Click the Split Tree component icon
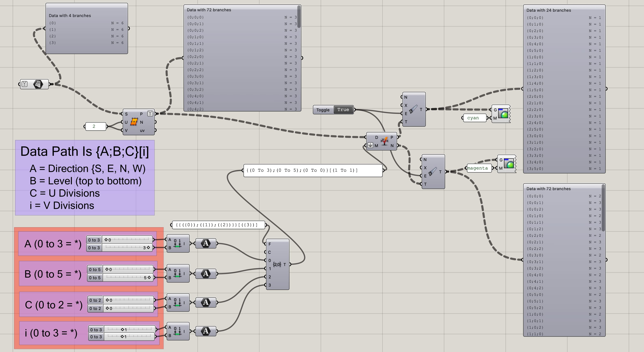 [x=384, y=141]
